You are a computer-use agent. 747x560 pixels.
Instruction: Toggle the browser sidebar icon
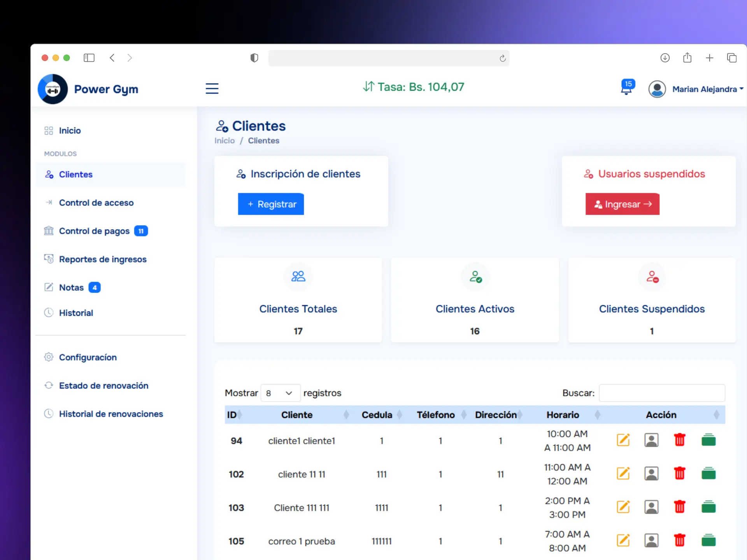[x=89, y=58]
